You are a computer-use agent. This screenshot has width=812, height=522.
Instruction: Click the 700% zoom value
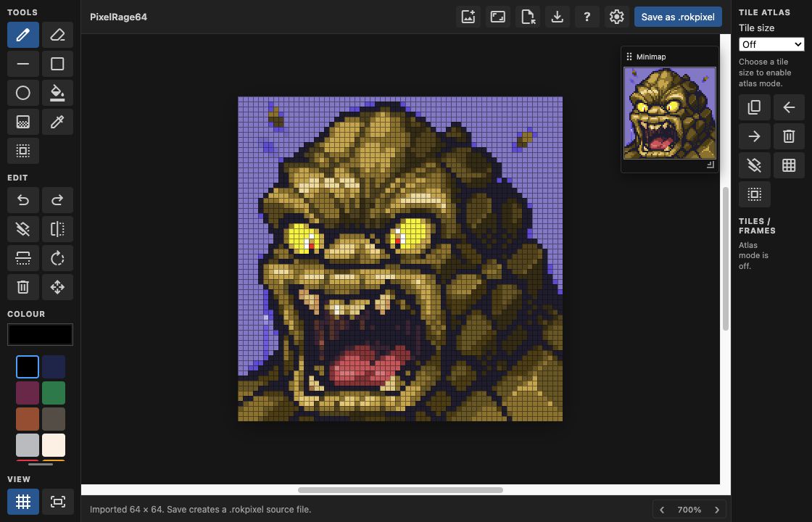pos(689,510)
